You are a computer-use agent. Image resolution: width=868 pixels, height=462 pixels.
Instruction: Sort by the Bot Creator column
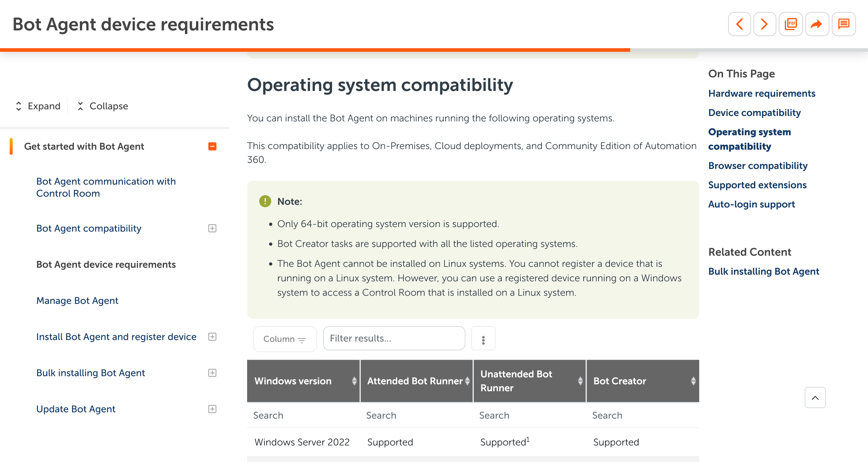693,381
